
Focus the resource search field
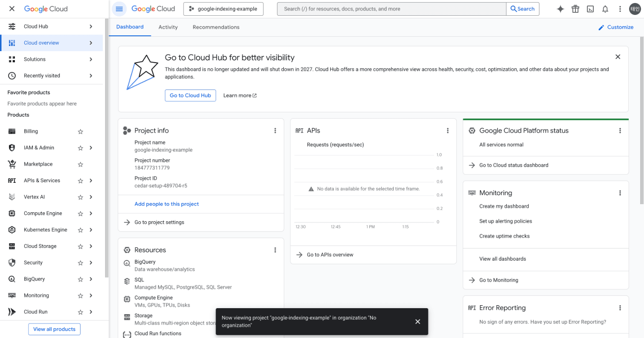pos(391,9)
